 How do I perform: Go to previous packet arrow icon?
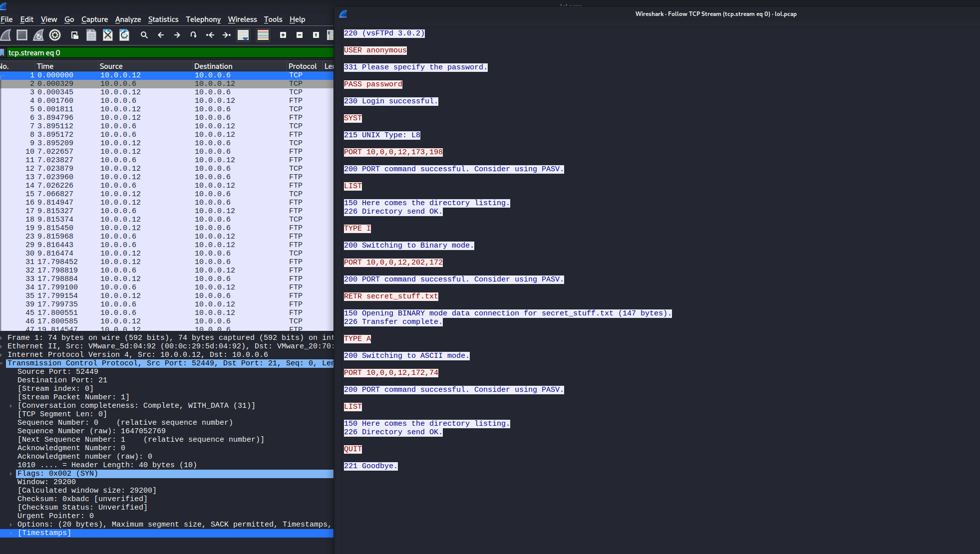[161, 35]
